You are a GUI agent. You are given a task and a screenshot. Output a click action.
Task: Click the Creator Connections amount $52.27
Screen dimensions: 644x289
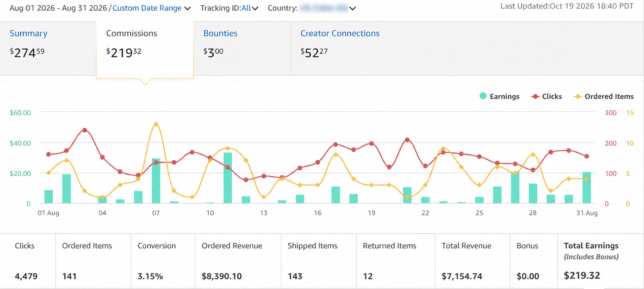314,52
